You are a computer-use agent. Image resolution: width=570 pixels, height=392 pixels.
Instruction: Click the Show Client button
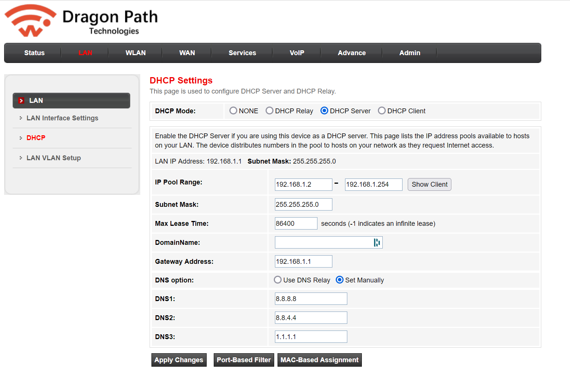[x=429, y=184]
